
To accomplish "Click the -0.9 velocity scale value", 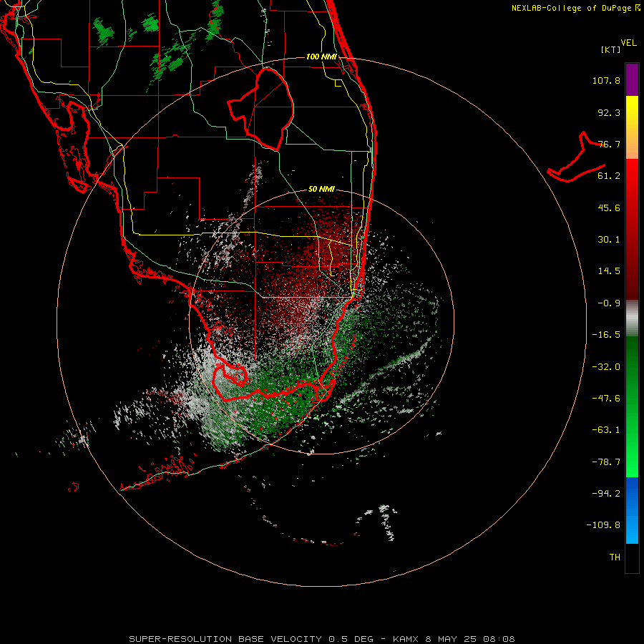I will (609, 303).
